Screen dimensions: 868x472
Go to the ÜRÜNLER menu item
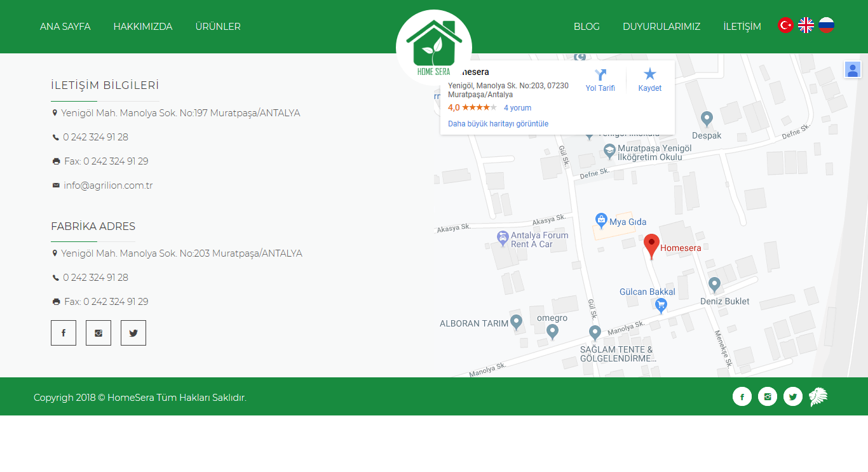click(218, 27)
